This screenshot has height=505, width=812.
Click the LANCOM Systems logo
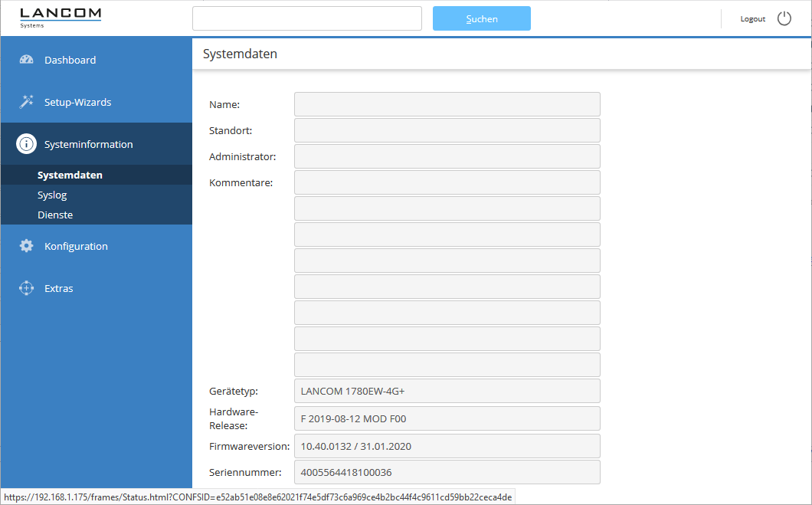coord(61,18)
